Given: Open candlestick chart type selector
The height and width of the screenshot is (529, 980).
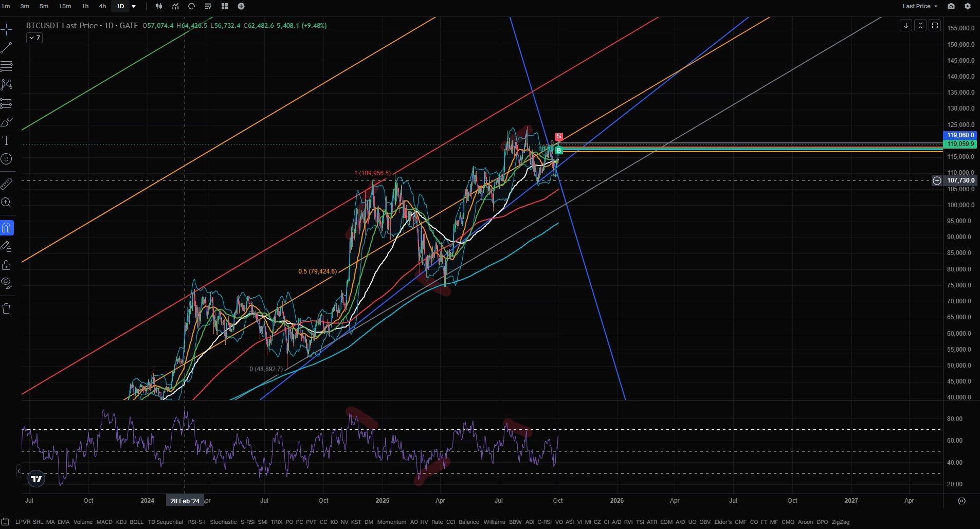Looking at the screenshot, I should click(159, 6).
